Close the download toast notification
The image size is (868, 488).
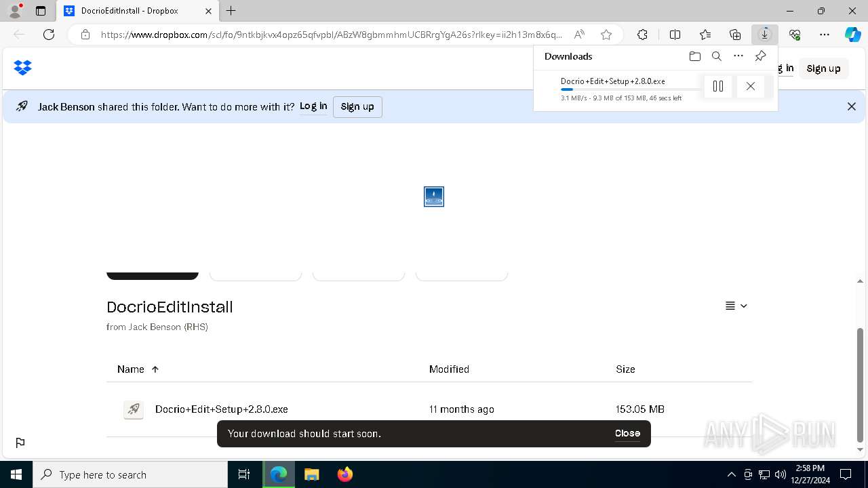click(627, 433)
